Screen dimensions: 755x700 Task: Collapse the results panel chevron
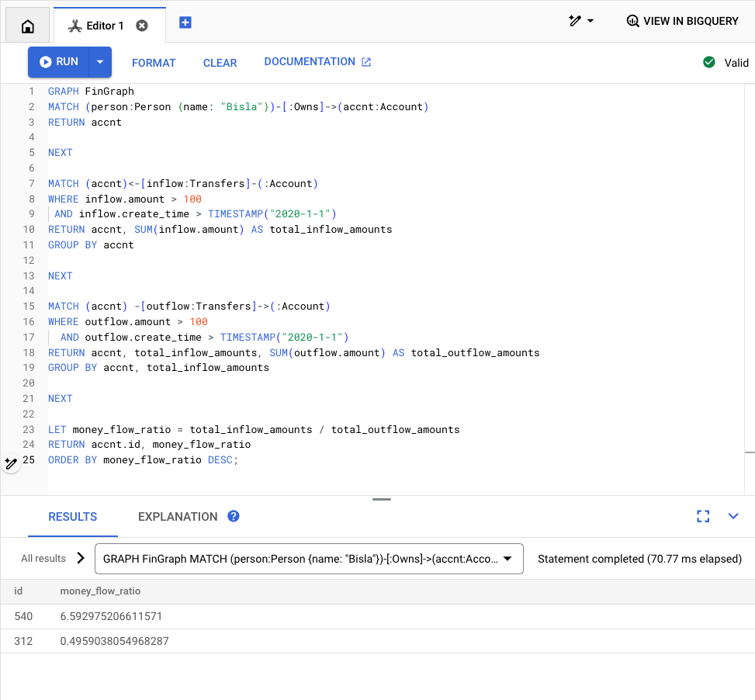click(733, 516)
